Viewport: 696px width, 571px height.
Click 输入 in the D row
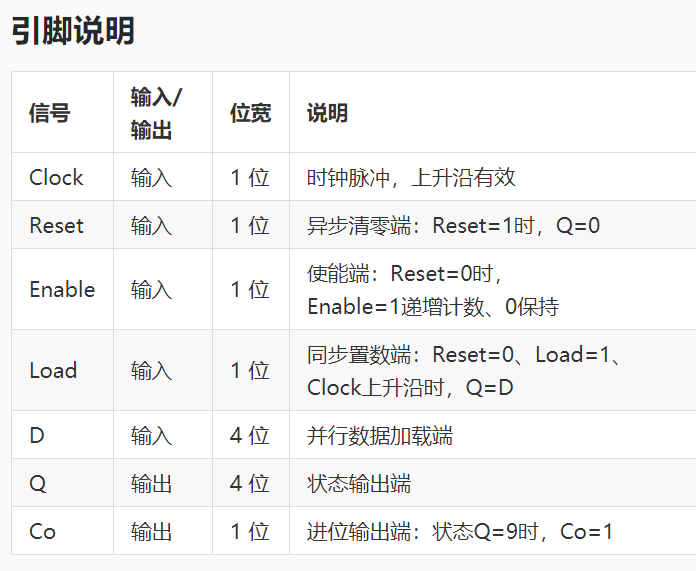pos(151,435)
